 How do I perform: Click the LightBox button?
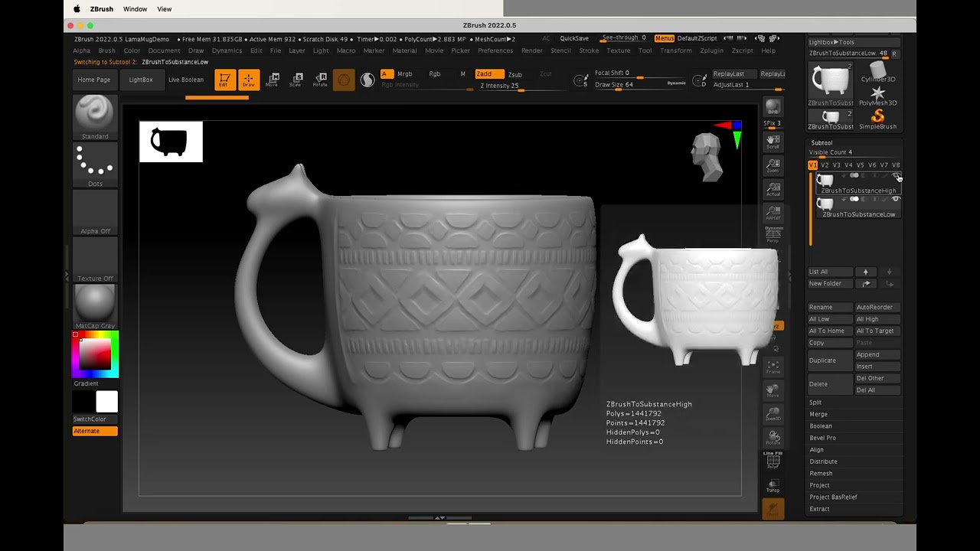click(141, 80)
